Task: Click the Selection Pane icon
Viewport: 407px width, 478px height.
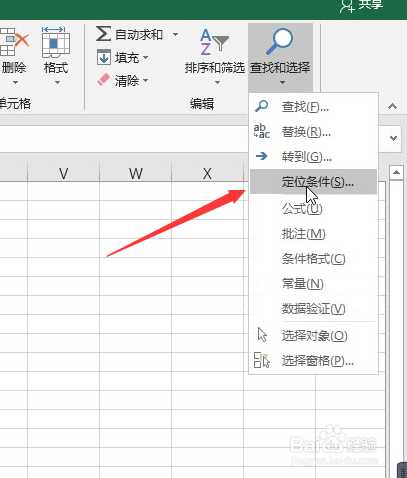Action: click(x=262, y=360)
